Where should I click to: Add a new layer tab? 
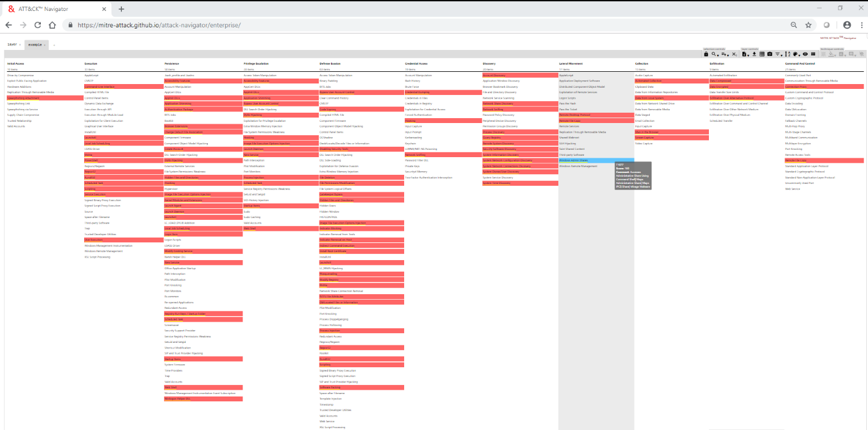click(x=54, y=44)
